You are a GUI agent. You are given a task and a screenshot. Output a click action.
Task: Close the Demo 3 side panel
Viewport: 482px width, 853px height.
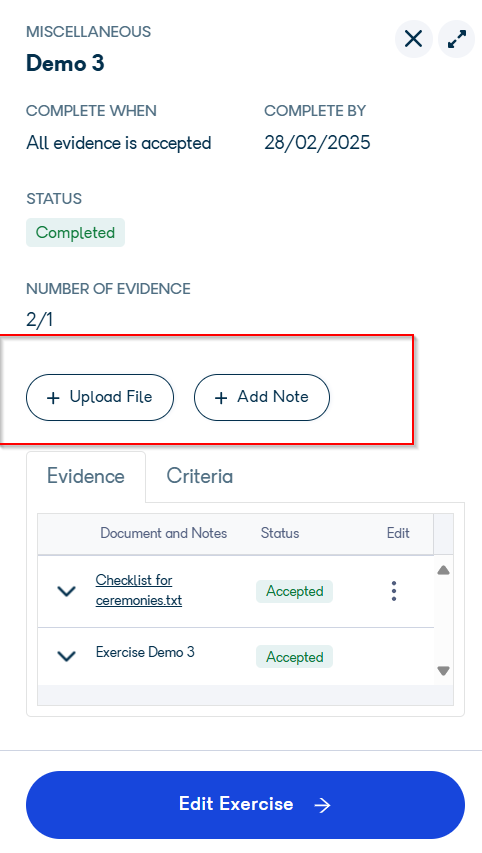pyautogui.click(x=413, y=39)
